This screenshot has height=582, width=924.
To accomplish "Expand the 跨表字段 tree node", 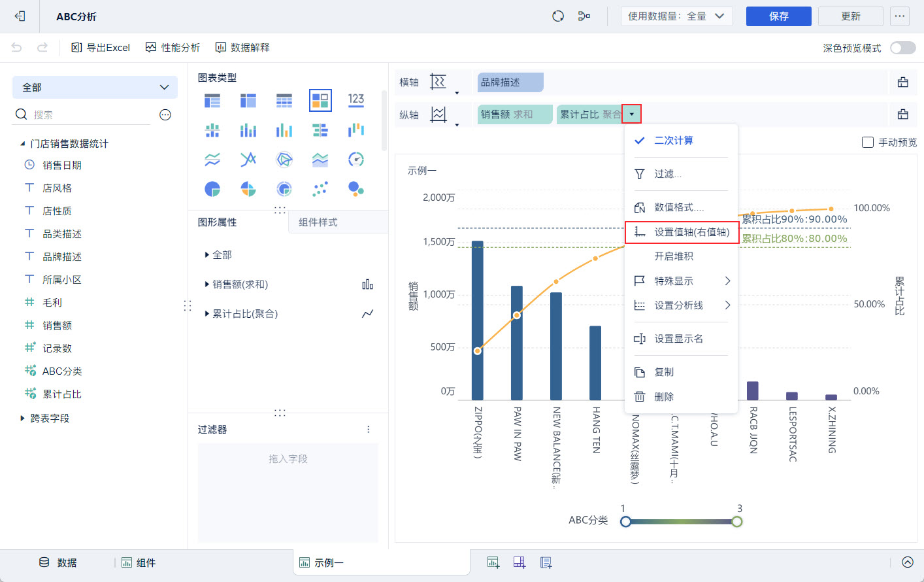I will pyautogui.click(x=23, y=418).
